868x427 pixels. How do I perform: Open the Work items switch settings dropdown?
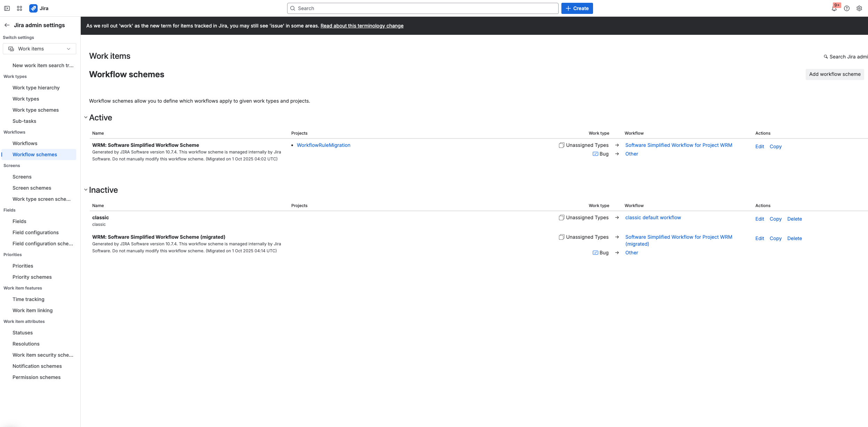39,48
